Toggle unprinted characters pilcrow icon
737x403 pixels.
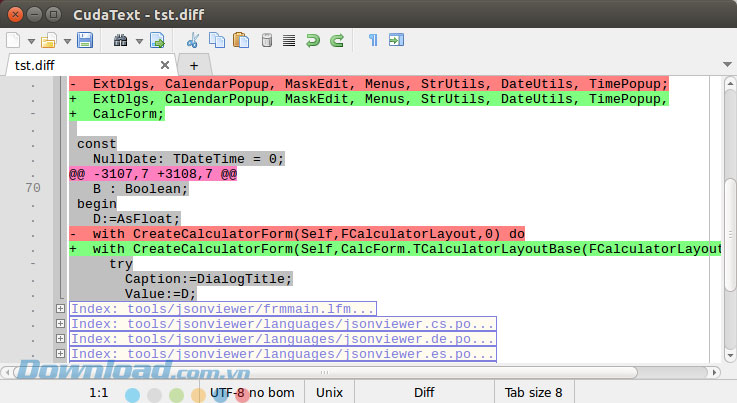pos(373,40)
